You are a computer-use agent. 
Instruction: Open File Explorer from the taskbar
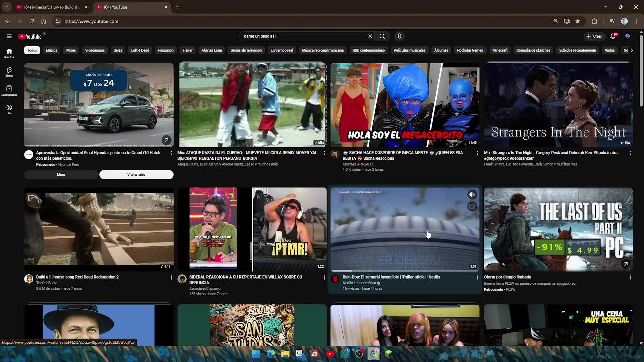click(x=285, y=354)
